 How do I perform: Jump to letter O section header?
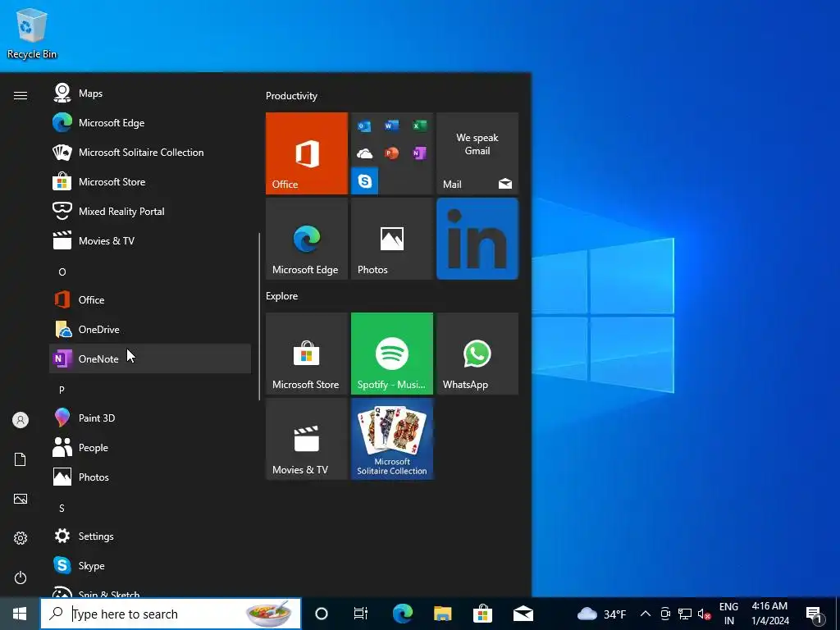coord(62,272)
